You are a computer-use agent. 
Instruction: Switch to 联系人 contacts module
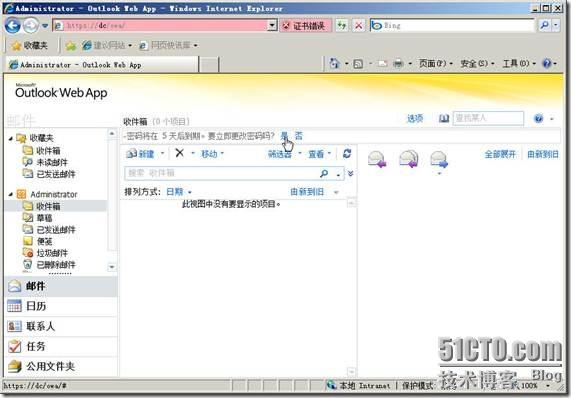click(x=61, y=326)
